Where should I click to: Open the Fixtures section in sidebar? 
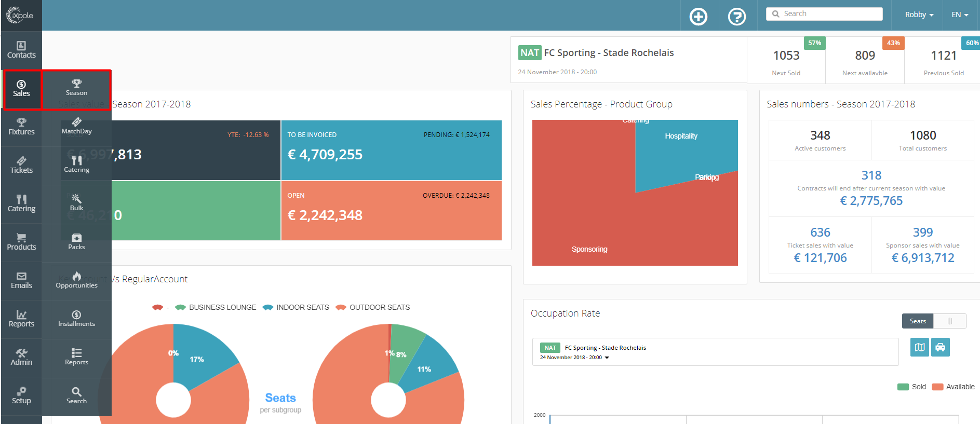[21, 127]
